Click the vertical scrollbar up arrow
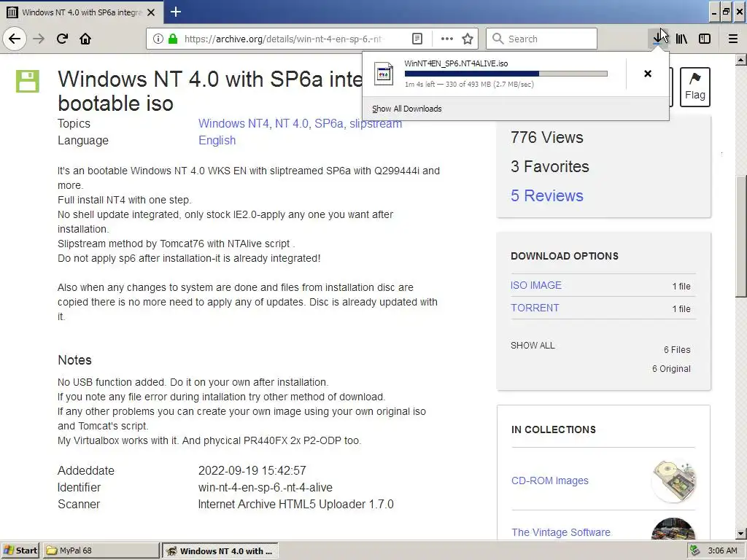The height and width of the screenshot is (560, 747). (741, 60)
